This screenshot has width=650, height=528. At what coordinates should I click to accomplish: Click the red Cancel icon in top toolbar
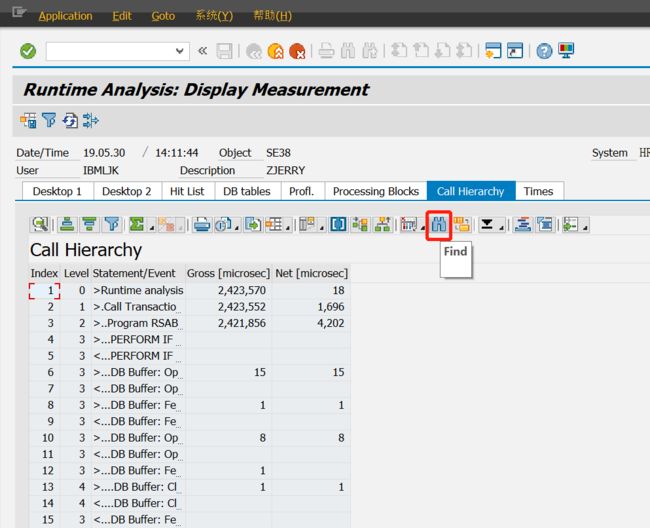(x=297, y=51)
